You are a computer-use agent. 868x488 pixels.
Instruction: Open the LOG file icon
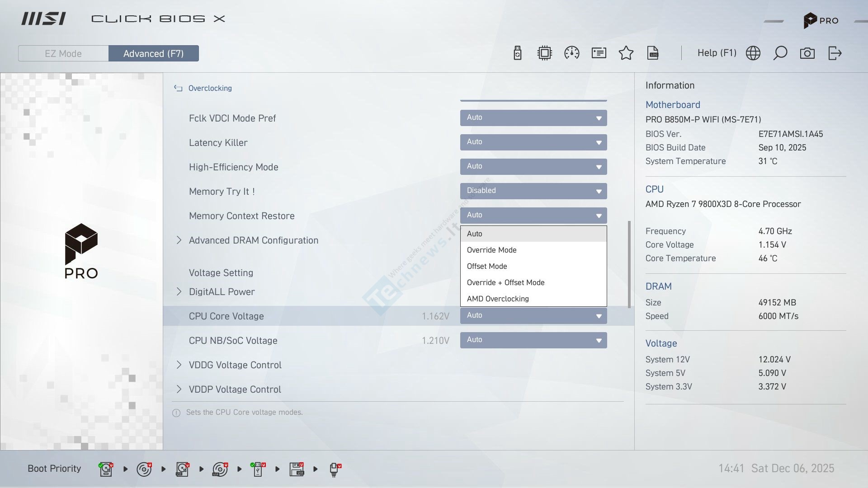click(x=653, y=53)
